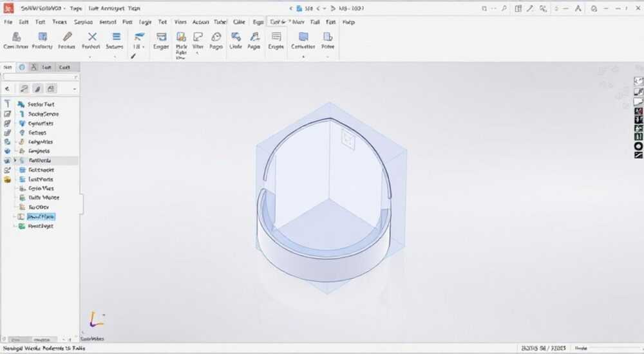Select the pencil tool in the ribbon
This screenshot has width=644, height=354.
point(68,37)
